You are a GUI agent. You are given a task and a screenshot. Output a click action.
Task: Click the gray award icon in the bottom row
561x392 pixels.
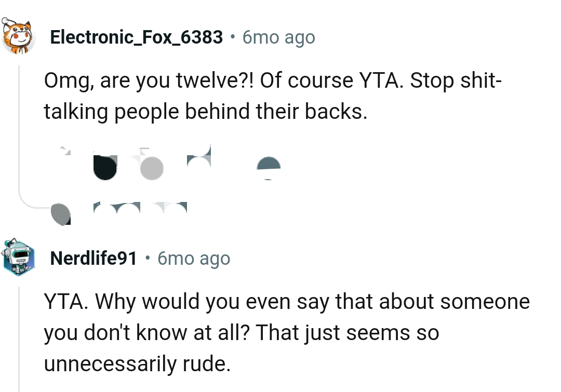[62, 213]
